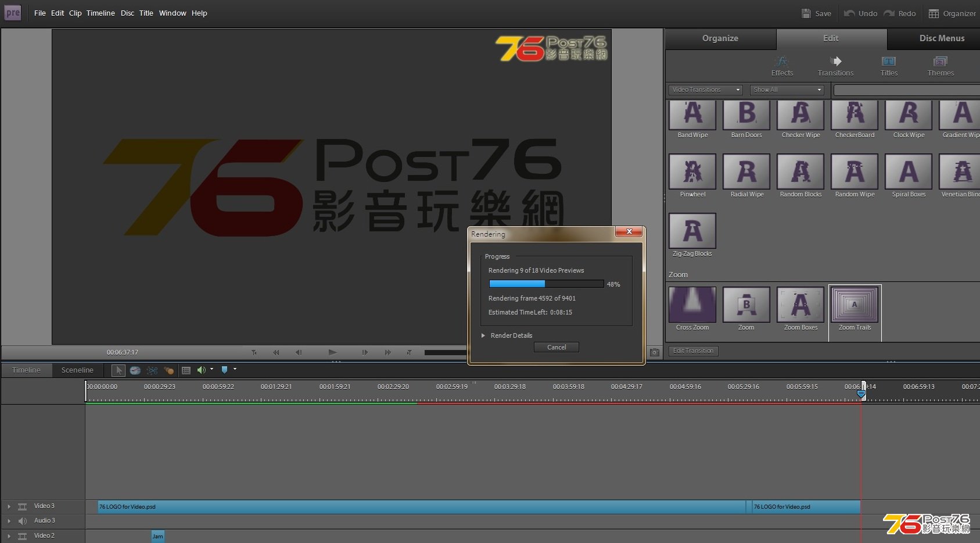Click the transitions search field
This screenshot has width=980, height=543.
(906, 90)
